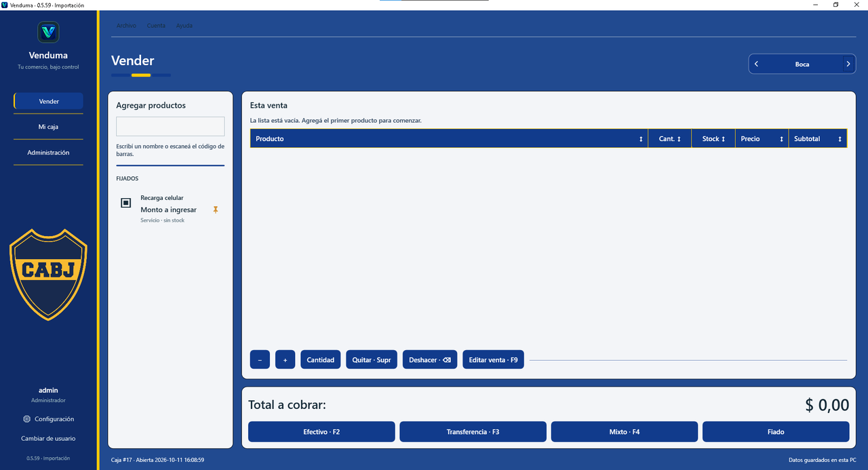The image size is (868, 470).
Task: Unpin Recarga celular with the pin icon
Action: 216,210
